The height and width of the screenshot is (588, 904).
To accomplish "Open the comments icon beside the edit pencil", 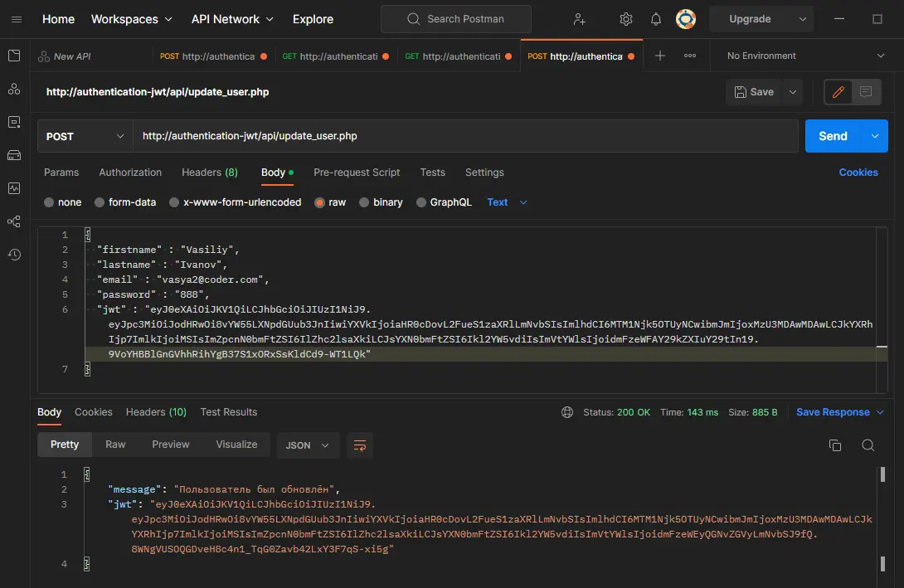I will pyautogui.click(x=866, y=92).
